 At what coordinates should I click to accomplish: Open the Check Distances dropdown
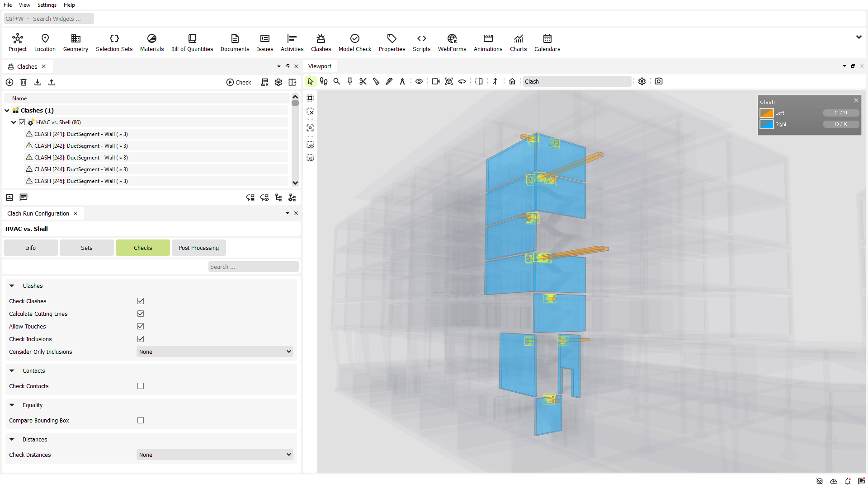pyautogui.click(x=215, y=455)
